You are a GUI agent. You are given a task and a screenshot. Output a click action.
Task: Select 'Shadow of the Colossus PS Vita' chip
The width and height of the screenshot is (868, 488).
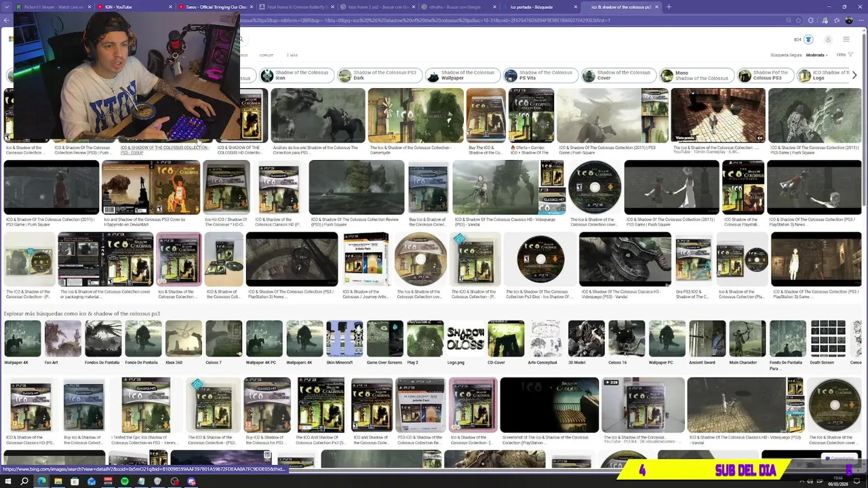[x=540, y=75]
